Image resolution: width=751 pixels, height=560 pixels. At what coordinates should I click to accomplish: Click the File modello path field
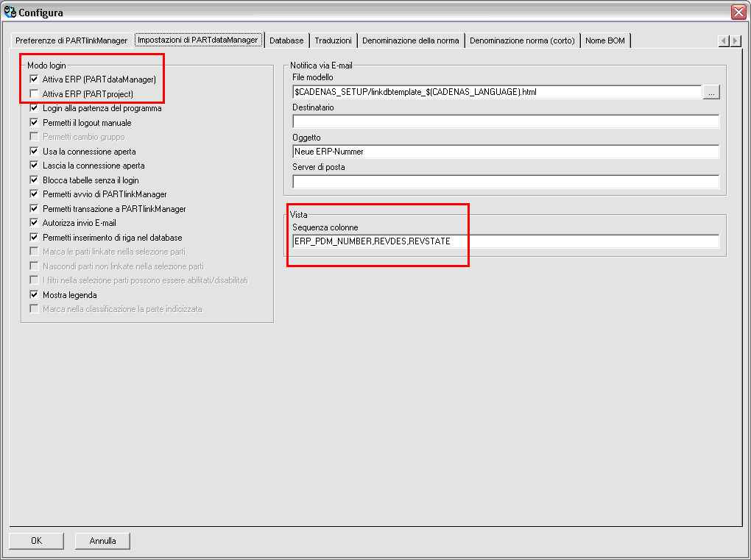497,92
